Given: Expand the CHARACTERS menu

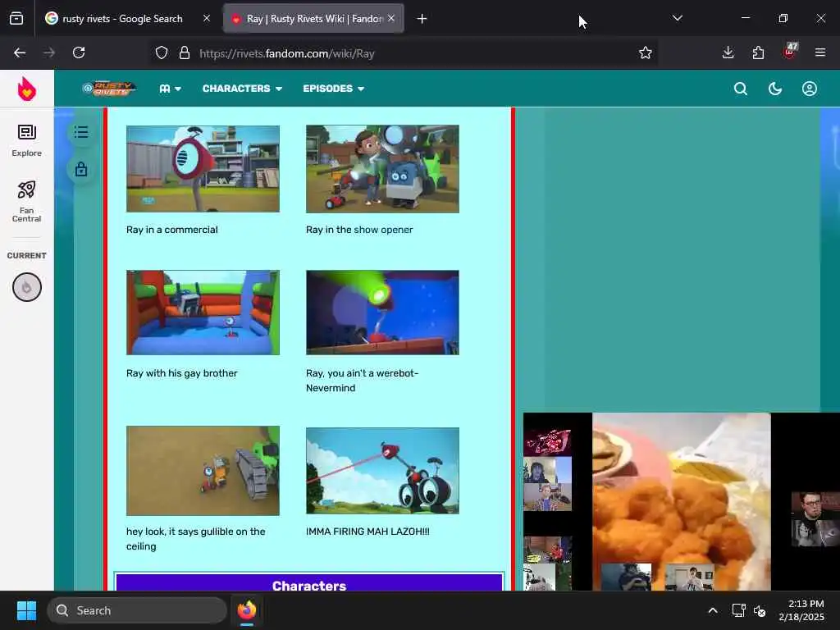Looking at the screenshot, I should pyautogui.click(x=242, y=89).
